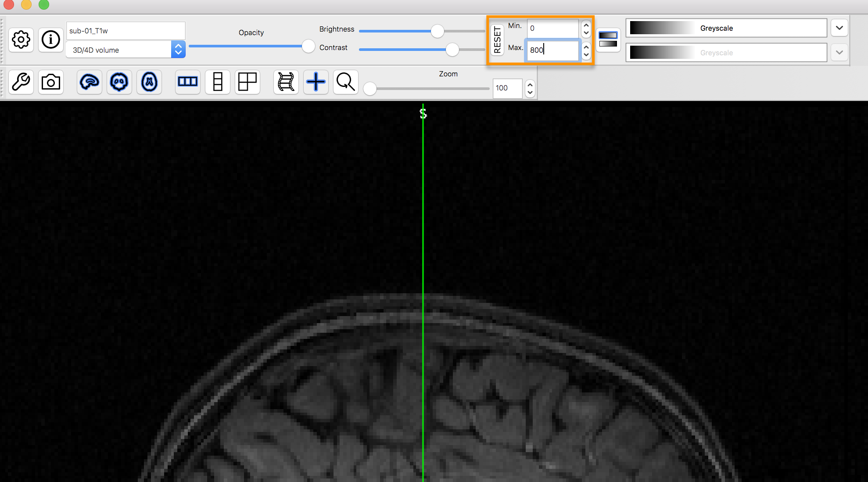Adjust the Brightness slider handle

point(438,31)
